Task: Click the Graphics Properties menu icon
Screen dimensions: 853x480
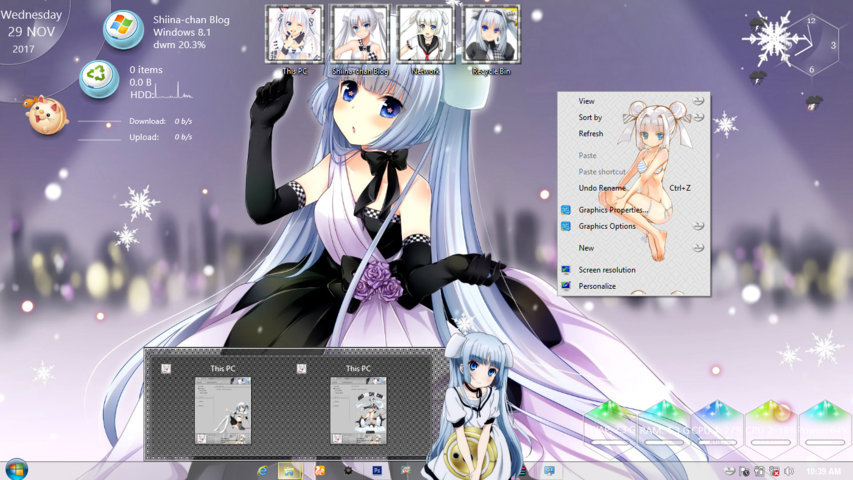Action: 566,210
